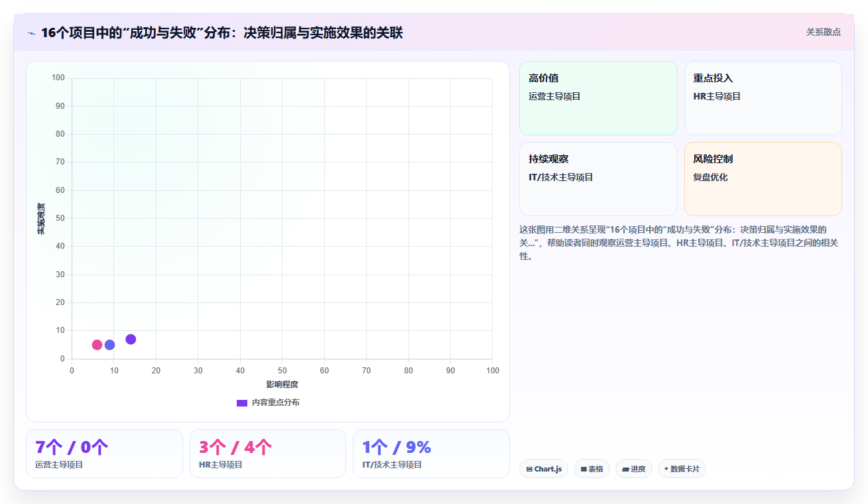Click the 进度 chip icon
Image resolution: width=868 pixels, height=504 pixels.
[625, 470]
